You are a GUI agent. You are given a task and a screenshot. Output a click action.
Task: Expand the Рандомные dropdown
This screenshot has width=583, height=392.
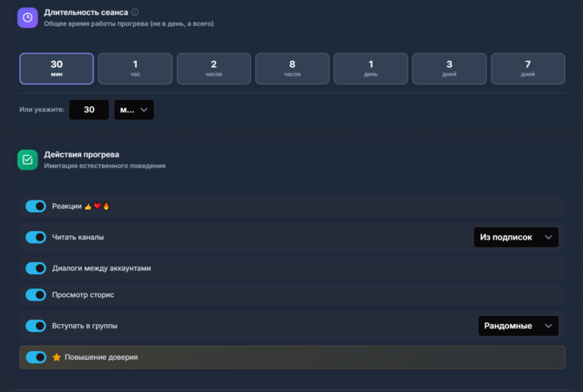(x=518, y=326)
